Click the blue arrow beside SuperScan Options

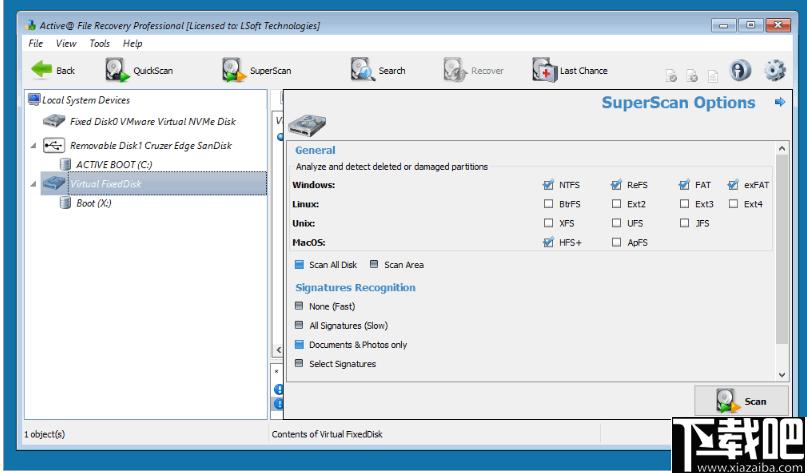(780, 102)
